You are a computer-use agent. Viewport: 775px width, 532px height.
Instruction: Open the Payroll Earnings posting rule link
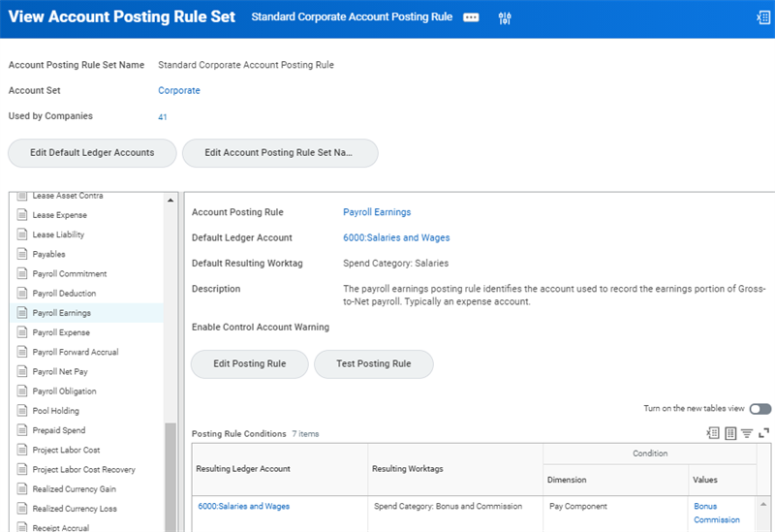pos(377,212)
